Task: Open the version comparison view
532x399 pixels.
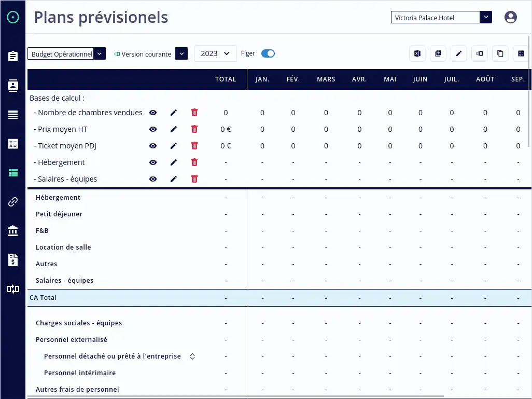Action: [479, 53]
